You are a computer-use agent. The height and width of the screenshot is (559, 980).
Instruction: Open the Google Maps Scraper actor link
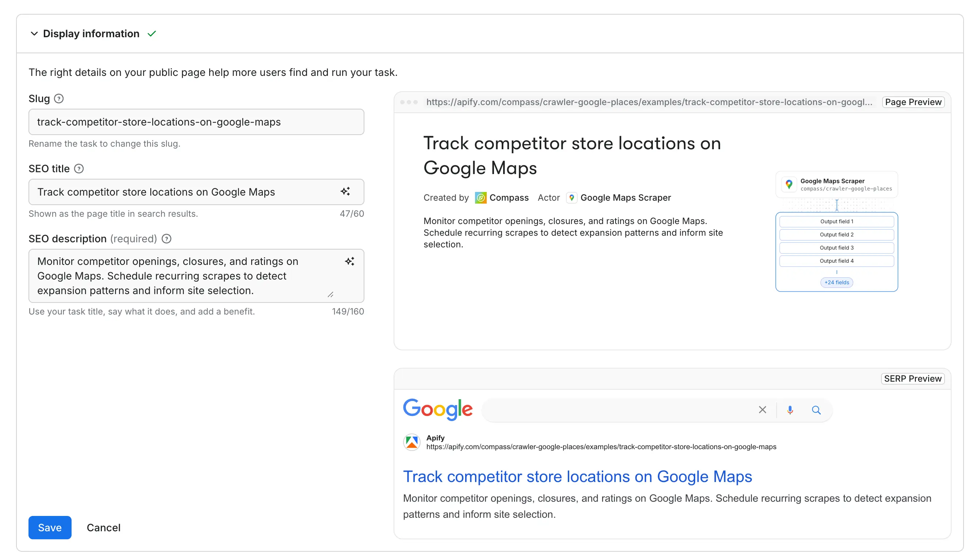625,198
